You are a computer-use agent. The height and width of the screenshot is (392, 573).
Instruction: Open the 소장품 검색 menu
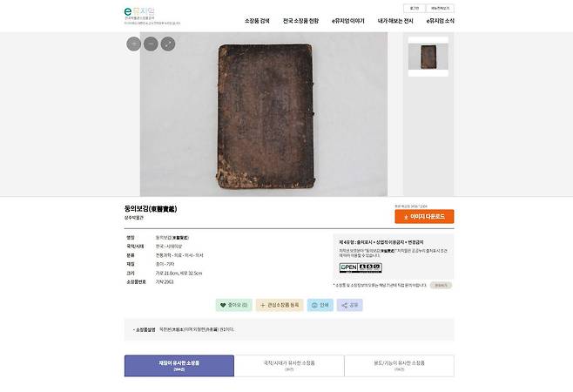257,21
